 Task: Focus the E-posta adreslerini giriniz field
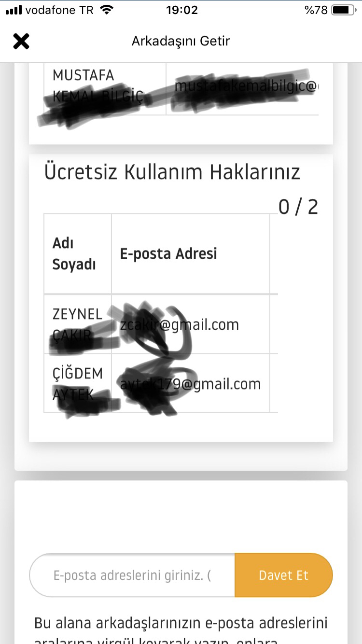132,575
